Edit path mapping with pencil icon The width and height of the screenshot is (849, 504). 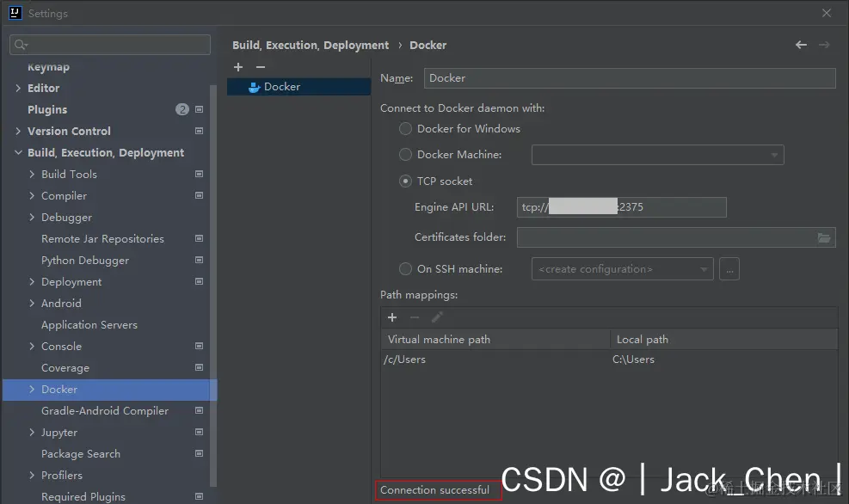click(437, 317)
